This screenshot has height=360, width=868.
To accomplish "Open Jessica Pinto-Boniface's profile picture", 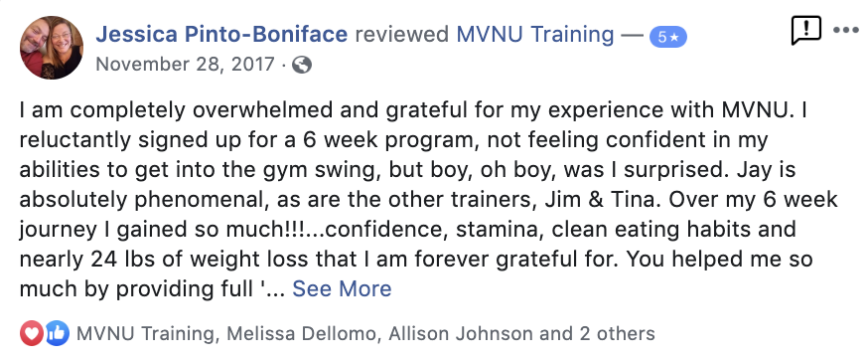I will [x=52, y=47].
